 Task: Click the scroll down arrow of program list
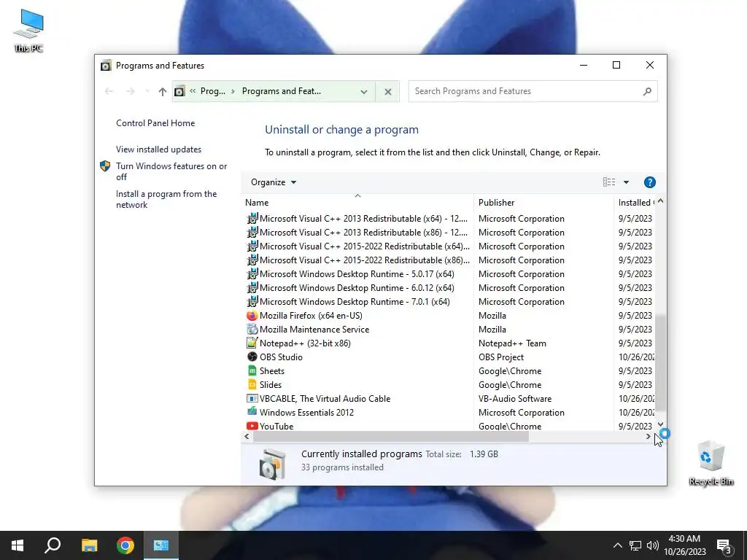click(x=660, y=424)
